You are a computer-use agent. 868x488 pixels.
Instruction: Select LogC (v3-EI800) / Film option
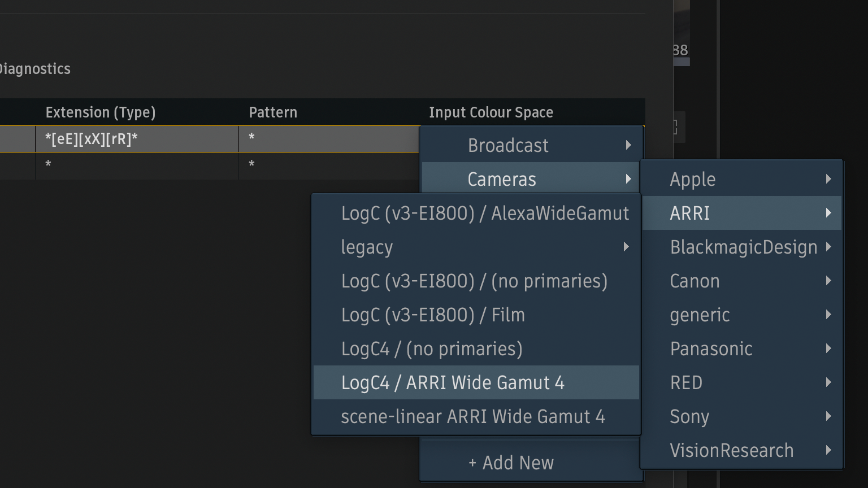point(433,315)
